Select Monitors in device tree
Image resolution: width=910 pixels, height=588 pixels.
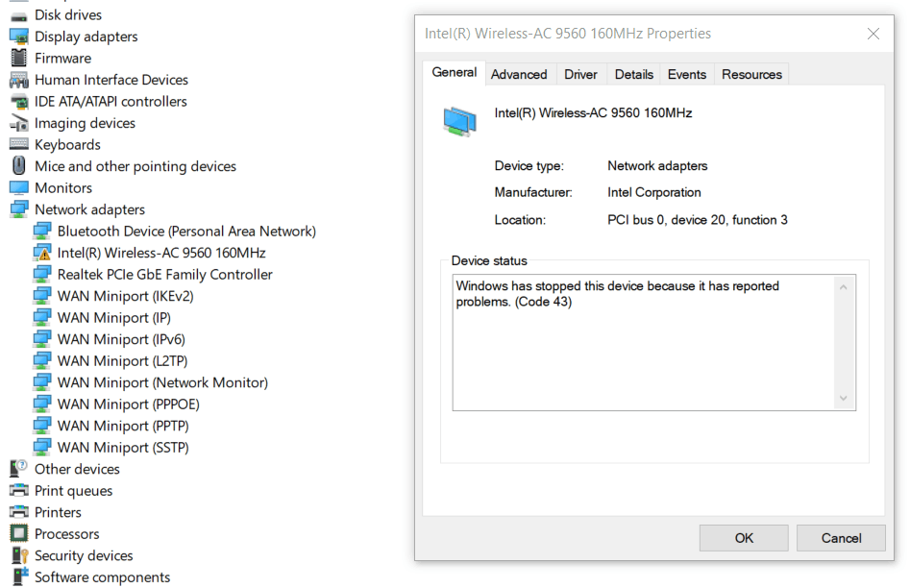coord(63,188)
